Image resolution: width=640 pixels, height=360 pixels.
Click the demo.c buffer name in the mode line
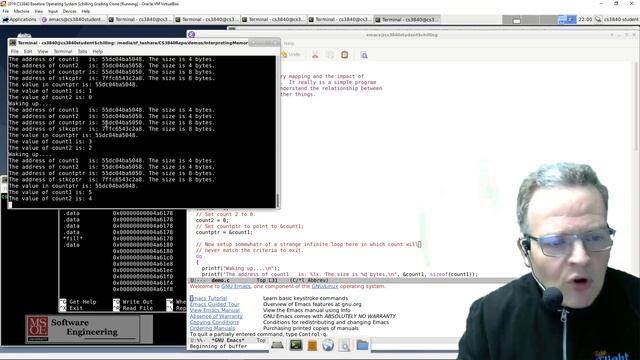tap(220, 280)
